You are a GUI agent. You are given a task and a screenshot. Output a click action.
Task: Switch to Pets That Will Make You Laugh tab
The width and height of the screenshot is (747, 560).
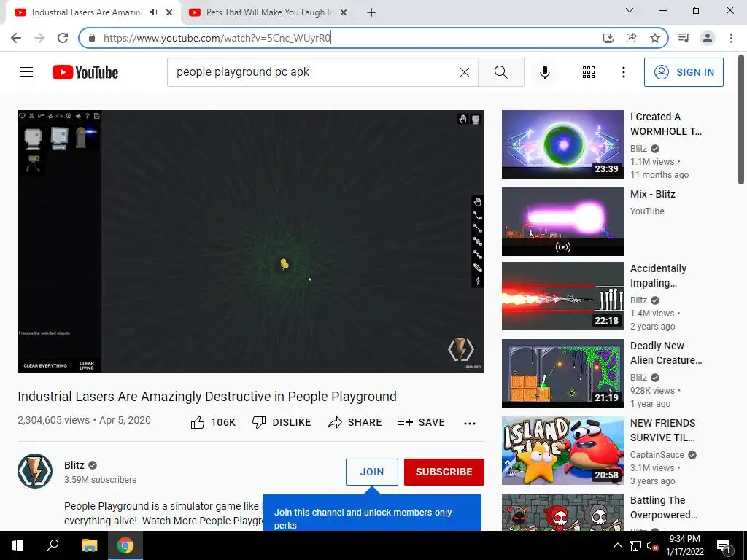(269, 12)
